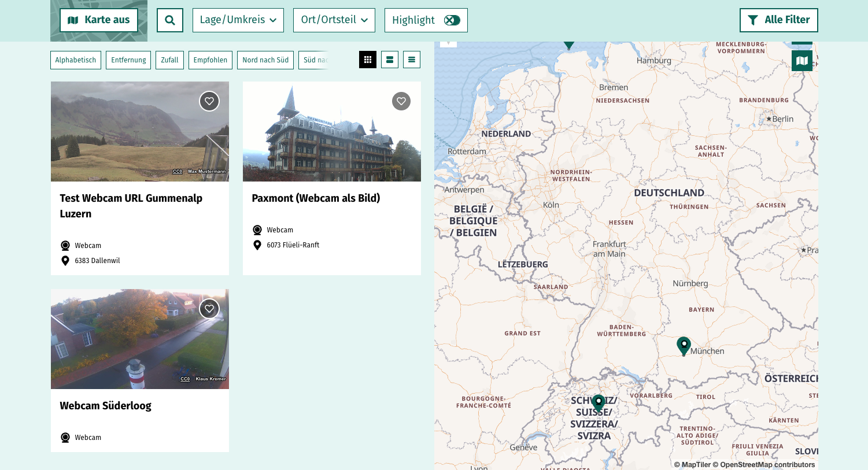Image resolution: width=868 pixels, height=470 pixels.
Task: Open the Süderloog webcam thumbnail
Action: [x=140, y=339]
